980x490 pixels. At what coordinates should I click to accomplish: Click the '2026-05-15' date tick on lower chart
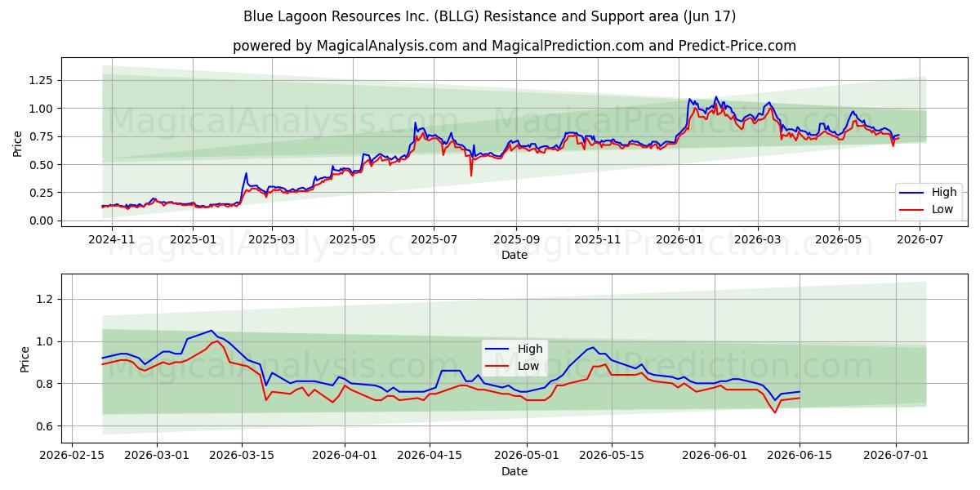(x=611, y=456)
